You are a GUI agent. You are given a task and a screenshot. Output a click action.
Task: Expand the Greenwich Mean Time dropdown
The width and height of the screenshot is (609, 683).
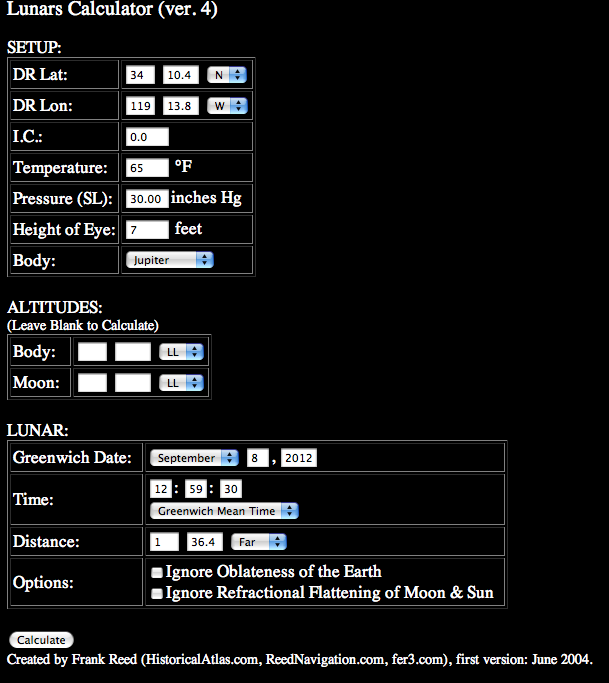coord(224,510)
